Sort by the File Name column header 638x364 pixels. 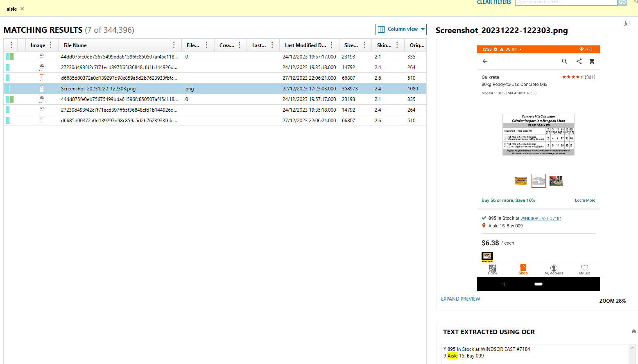75,45
